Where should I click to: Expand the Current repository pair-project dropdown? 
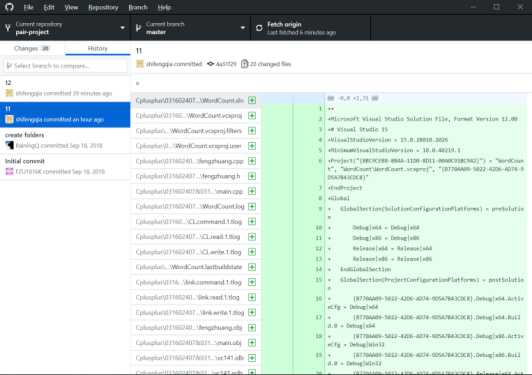click(65, 28)
